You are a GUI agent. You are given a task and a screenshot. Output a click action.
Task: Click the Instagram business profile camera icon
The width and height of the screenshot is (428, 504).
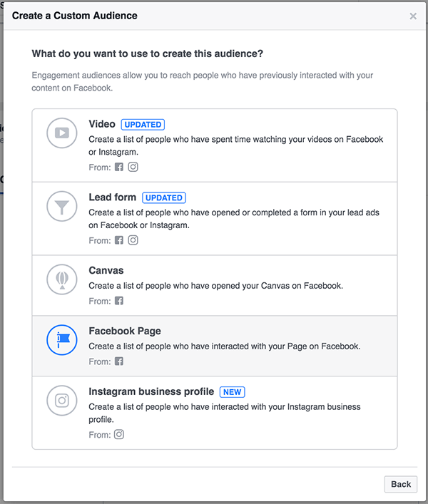tap(62, 401)
